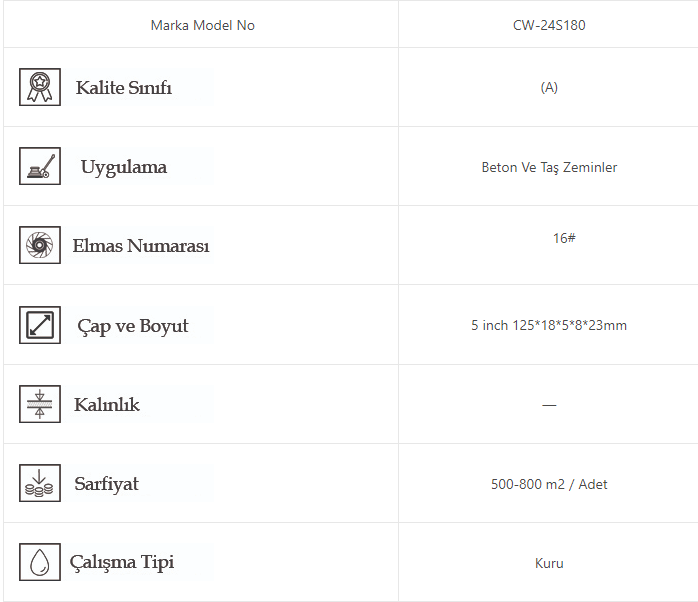This screenshot has width=698, height=602.
Task: Click the Çalışma Tipi label
Action: [x=122, y=562]
